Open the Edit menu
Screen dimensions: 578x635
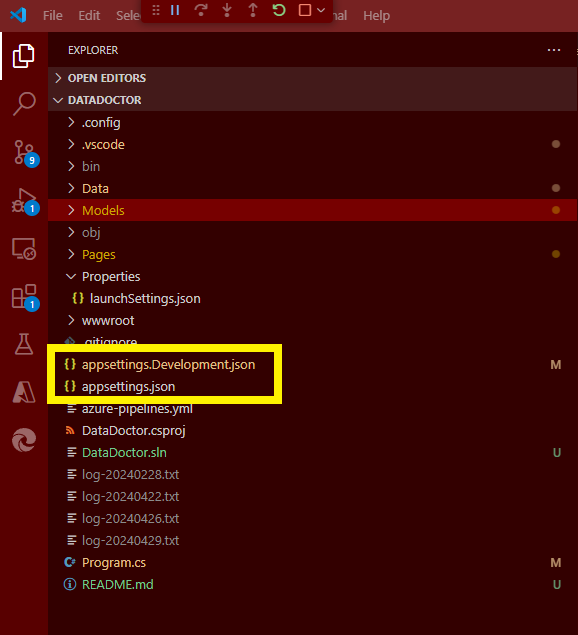point(89,16)
